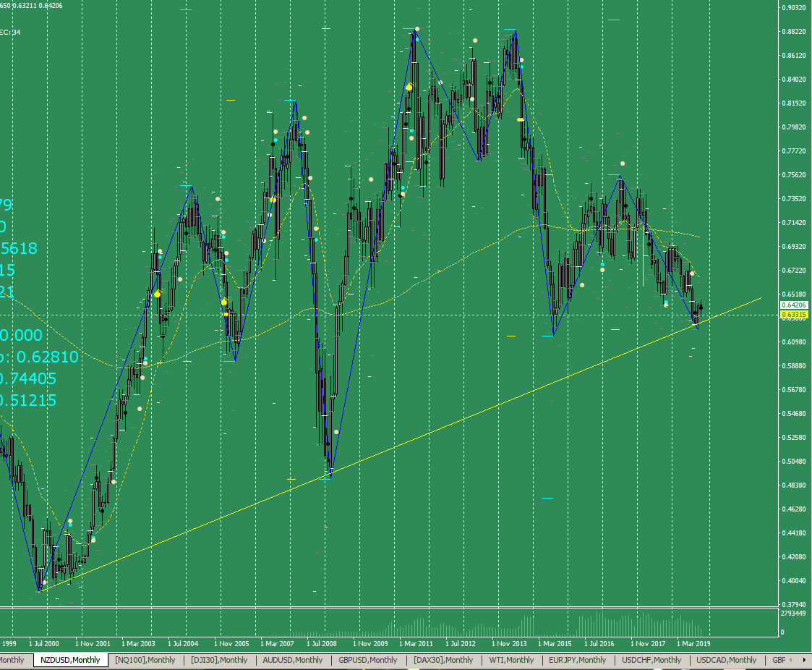
Task: Open the [NQ100],Monthly chart tab
Action: pos(145,660)
